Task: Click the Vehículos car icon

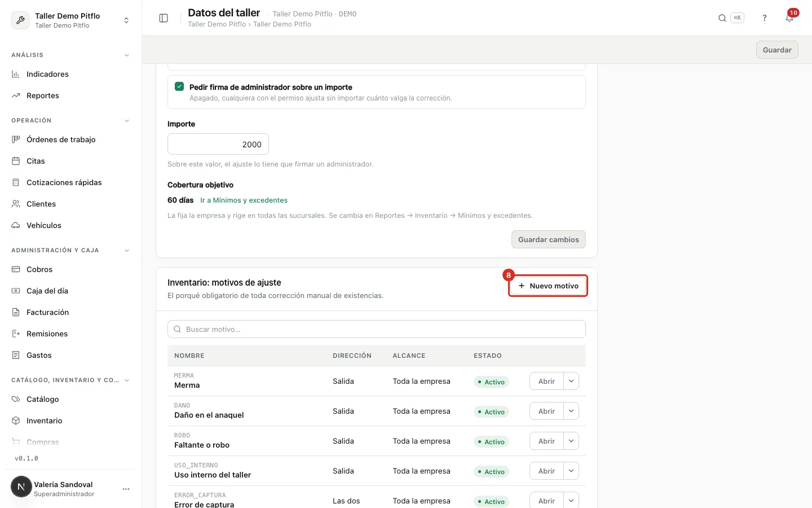Action: (16, 225)
